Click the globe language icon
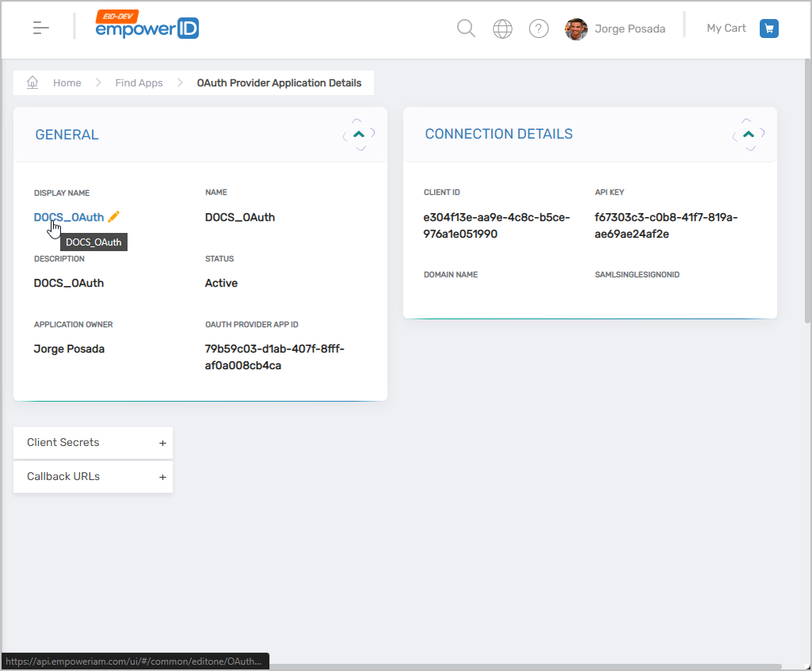Viewport: 812px width, 671px height. (502, 29)
